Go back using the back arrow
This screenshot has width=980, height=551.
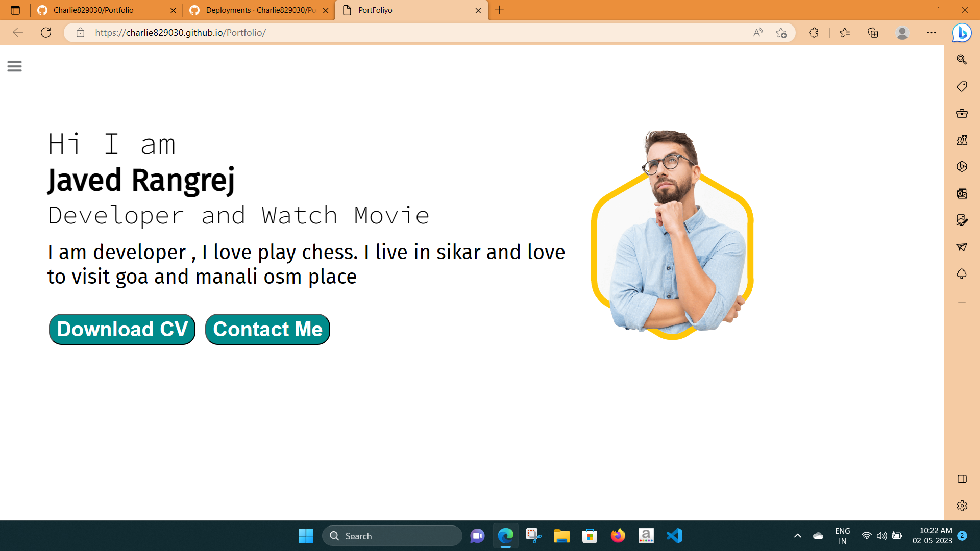18,33
